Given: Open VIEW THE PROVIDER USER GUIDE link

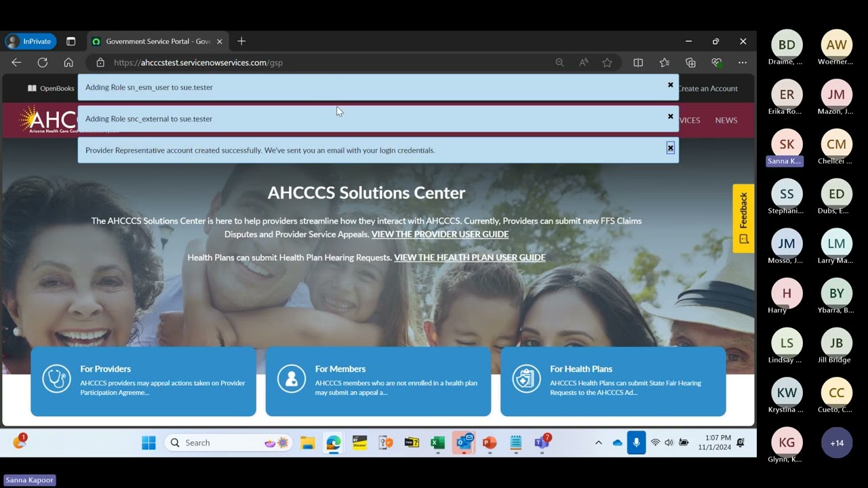Looking at the screenshot, I should click(440, 234).
